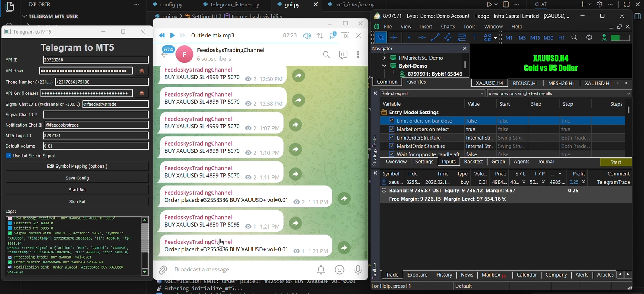Uncheck Use Lot Size in Signal
The height and width of the screenshot is (294, 644).
coord(8,156)
